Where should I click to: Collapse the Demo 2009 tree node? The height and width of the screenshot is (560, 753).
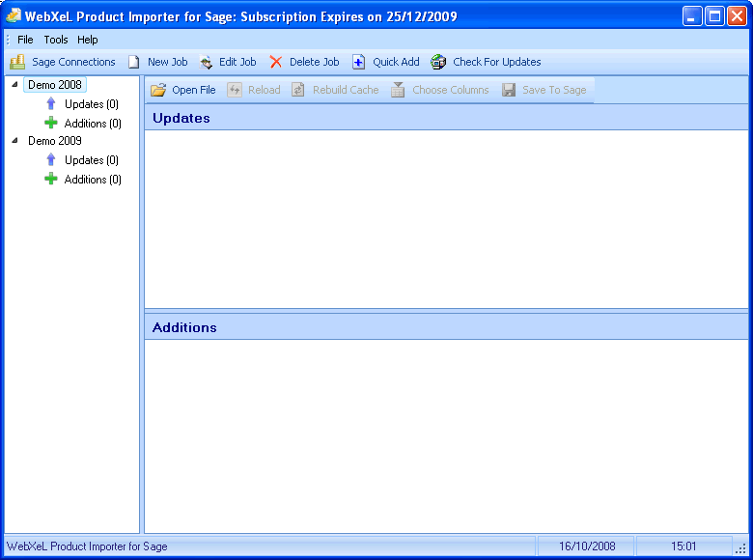tap(14, 140)
